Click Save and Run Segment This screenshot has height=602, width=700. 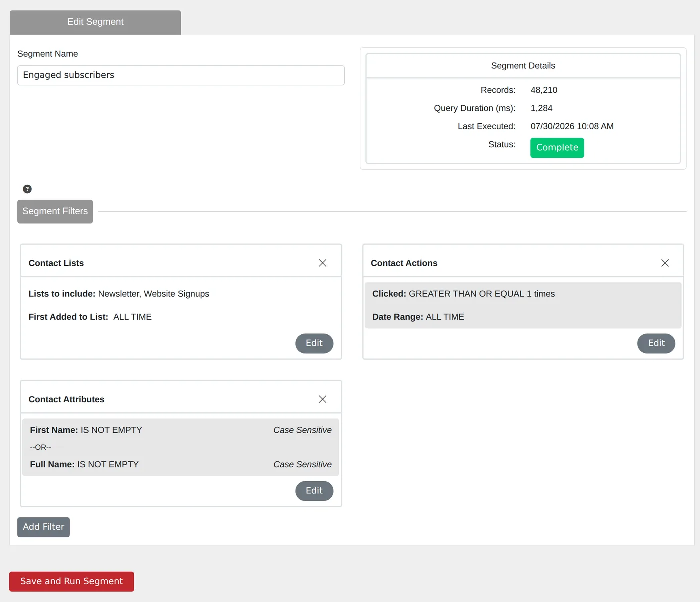[71, 581]
